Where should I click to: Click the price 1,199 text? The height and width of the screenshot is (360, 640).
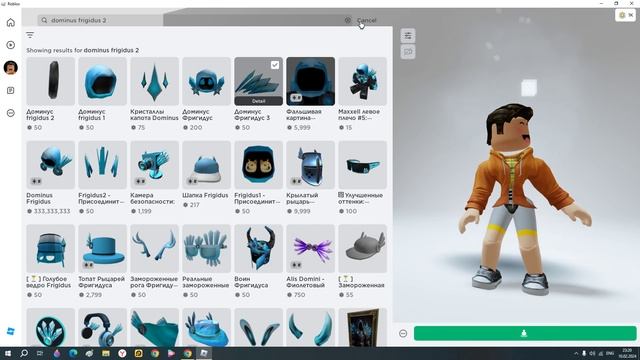tap(144, 211)
